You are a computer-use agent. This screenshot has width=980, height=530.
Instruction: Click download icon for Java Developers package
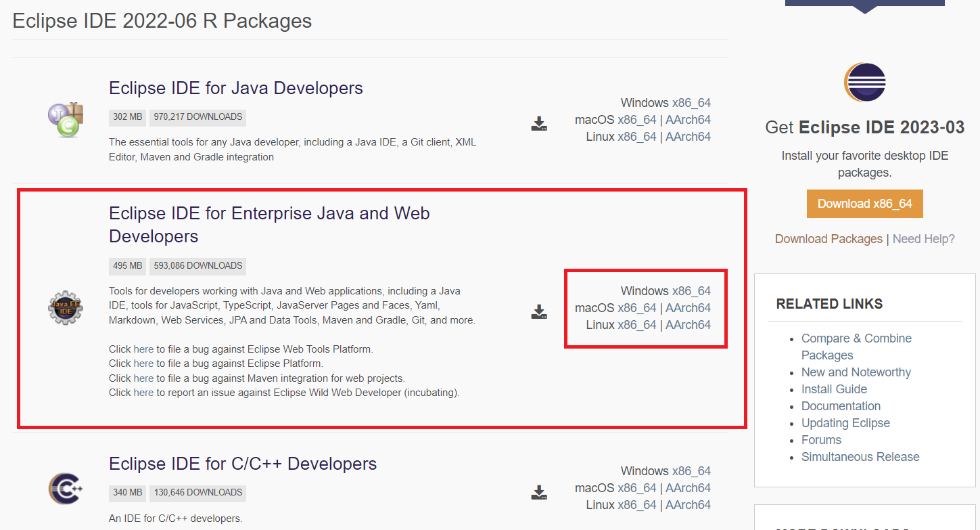(539, 124)
